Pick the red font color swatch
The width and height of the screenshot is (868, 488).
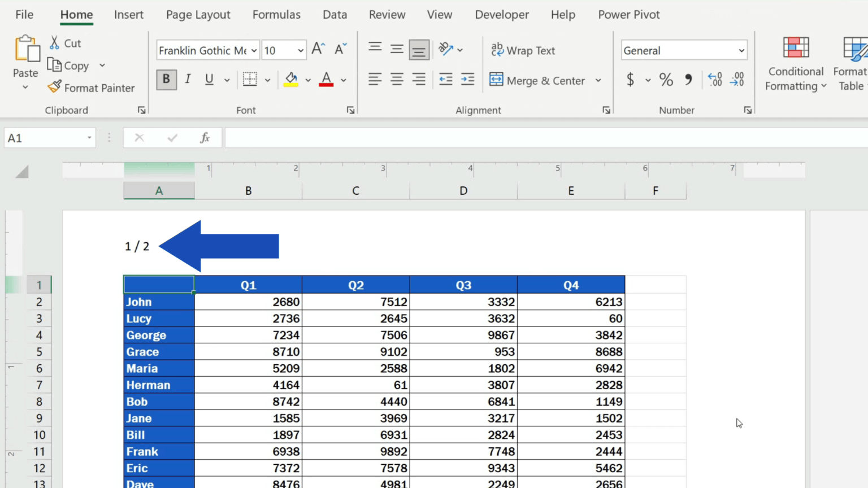click(325, 84)
